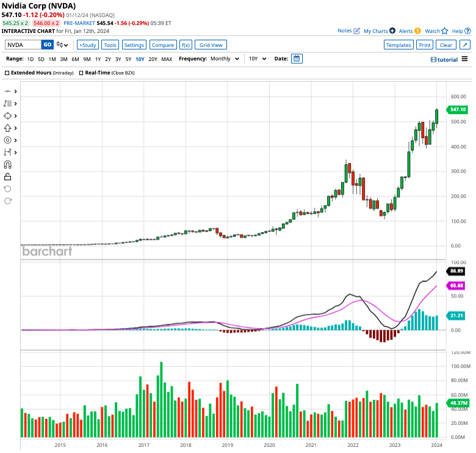Select the arrow marker drawing tool
This screenshot has height=453, width=476.
pos(8,128)
